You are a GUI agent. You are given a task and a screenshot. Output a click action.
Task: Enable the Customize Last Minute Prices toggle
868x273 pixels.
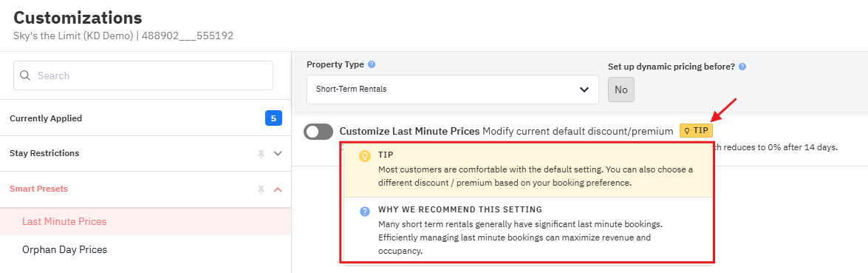pyautogui.click(x=318, y=132)
